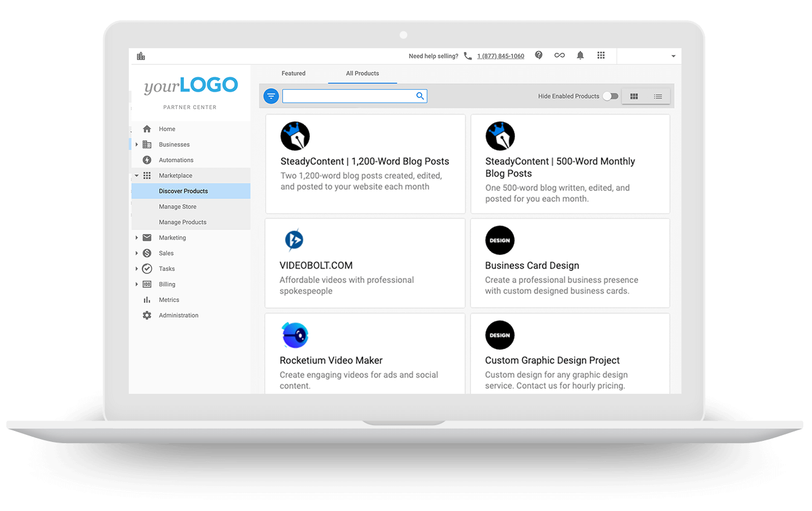Click the Business Card Design logo
The width and height of the screenshot is (812, 511).
tap(500, 240)
